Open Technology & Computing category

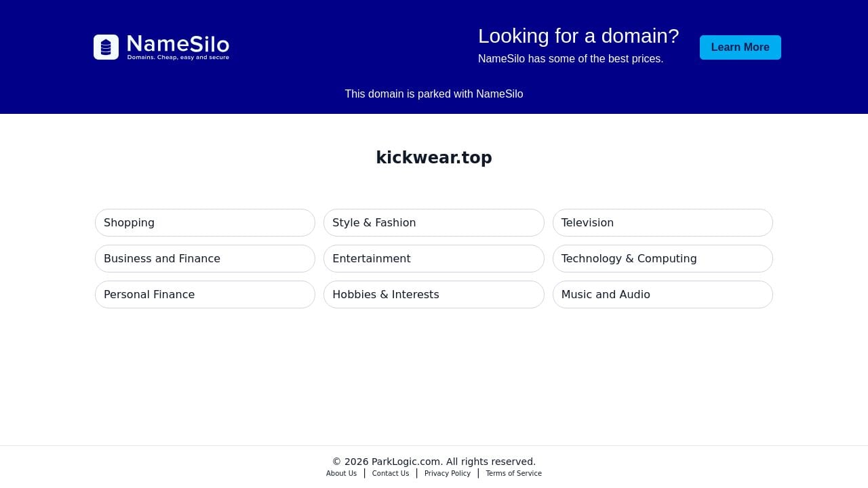pos(663,258)
